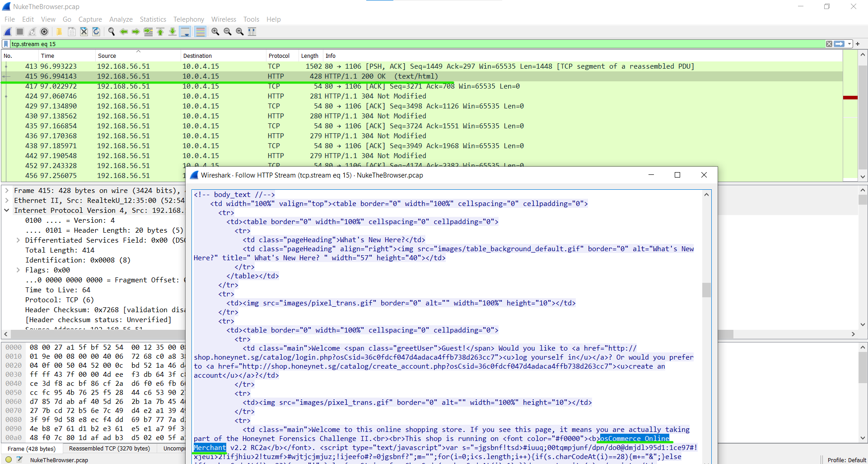
Task: Restart the current capture
Action: click(32, 32)
